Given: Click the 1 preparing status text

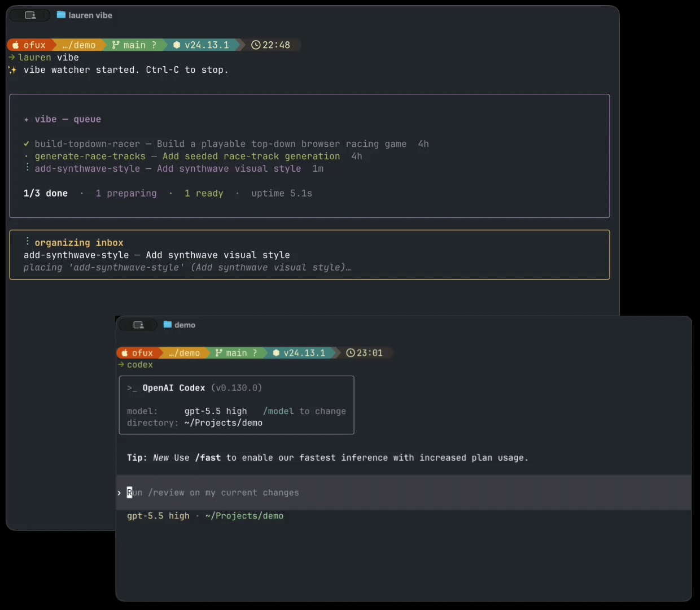Looking at the screenshot, I should point(126,193).
